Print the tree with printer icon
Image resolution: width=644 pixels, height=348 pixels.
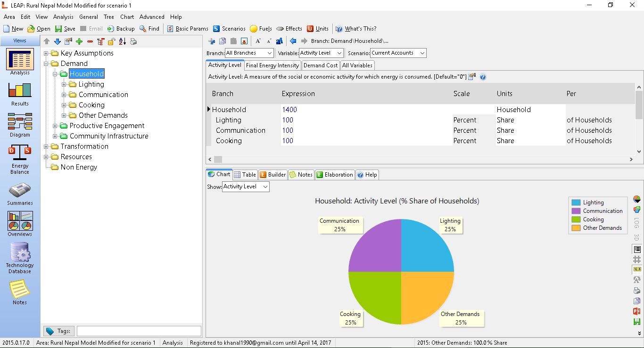point(133,41)
